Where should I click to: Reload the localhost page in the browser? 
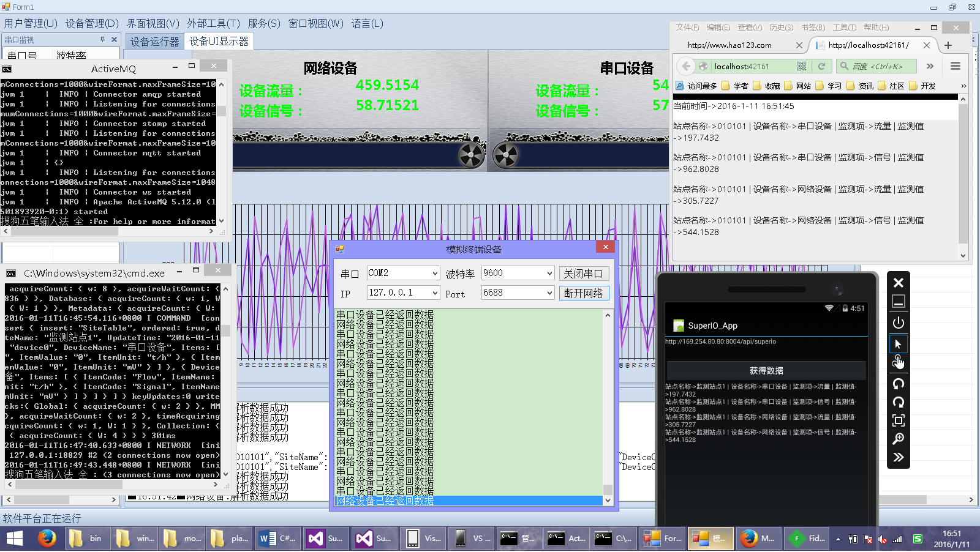(x=821, y=66)
